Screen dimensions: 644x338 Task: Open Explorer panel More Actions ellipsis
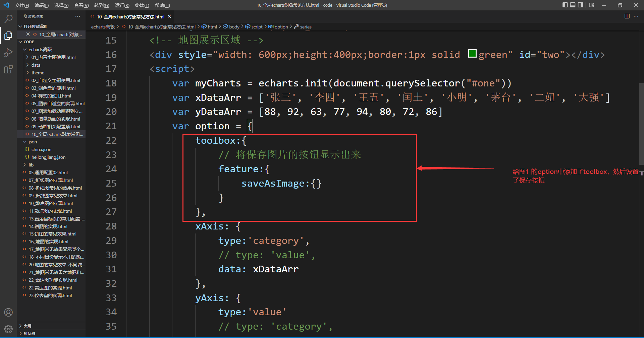pos(77,16)
